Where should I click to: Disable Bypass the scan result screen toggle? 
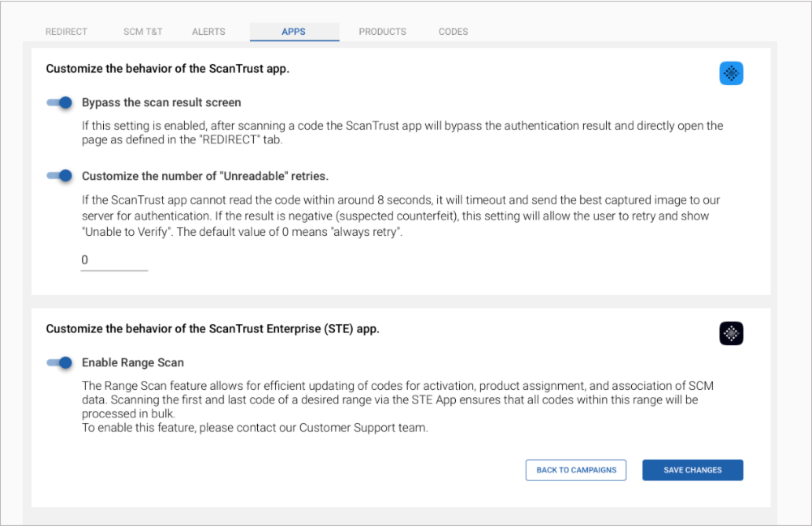click(59, 102)
